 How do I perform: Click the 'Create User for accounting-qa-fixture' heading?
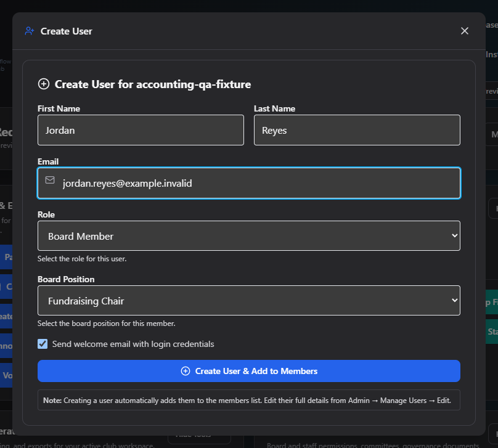coord(153,84)
